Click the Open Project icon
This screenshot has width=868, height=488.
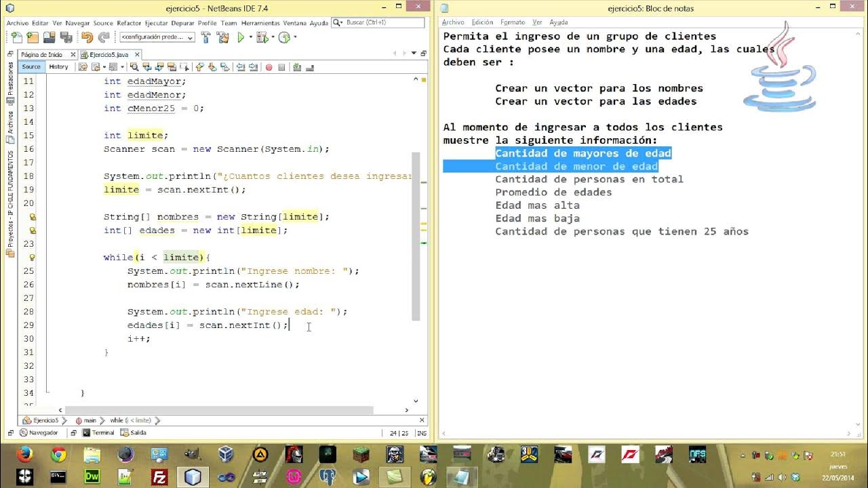pyautogui.click(x=49, y=37)
